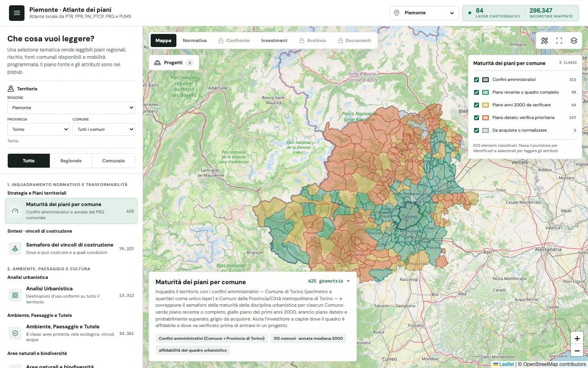Switch to the Mappa tab

pos(163,40)
